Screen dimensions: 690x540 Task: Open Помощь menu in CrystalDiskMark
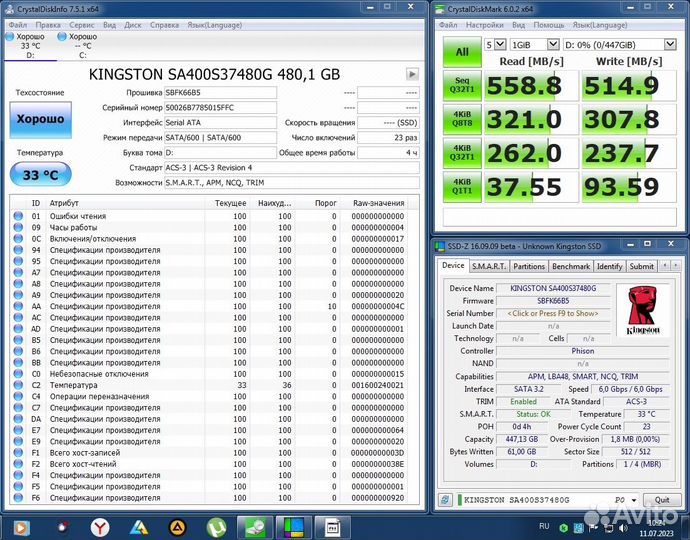pos(549,25)
